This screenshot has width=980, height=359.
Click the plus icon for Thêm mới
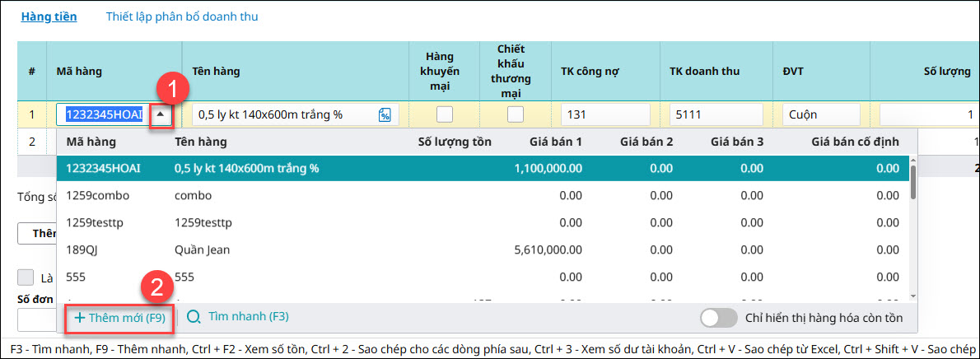[80, 317]
